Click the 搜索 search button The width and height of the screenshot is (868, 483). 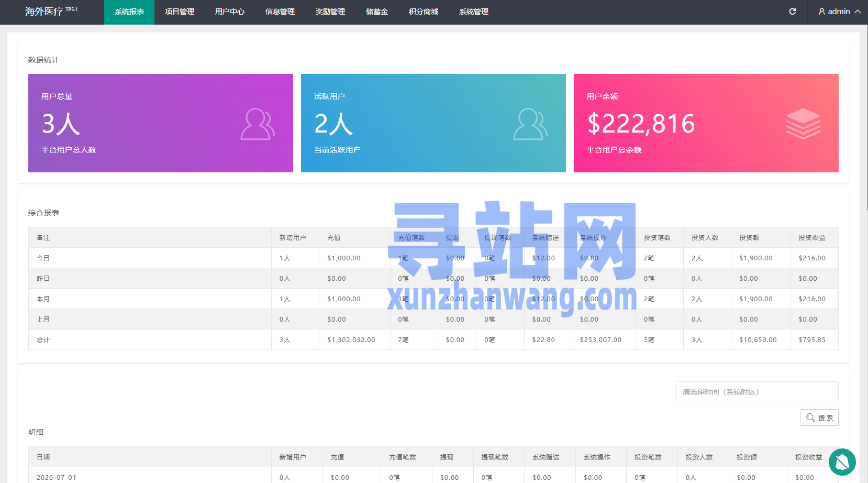(x=819, y=418)
